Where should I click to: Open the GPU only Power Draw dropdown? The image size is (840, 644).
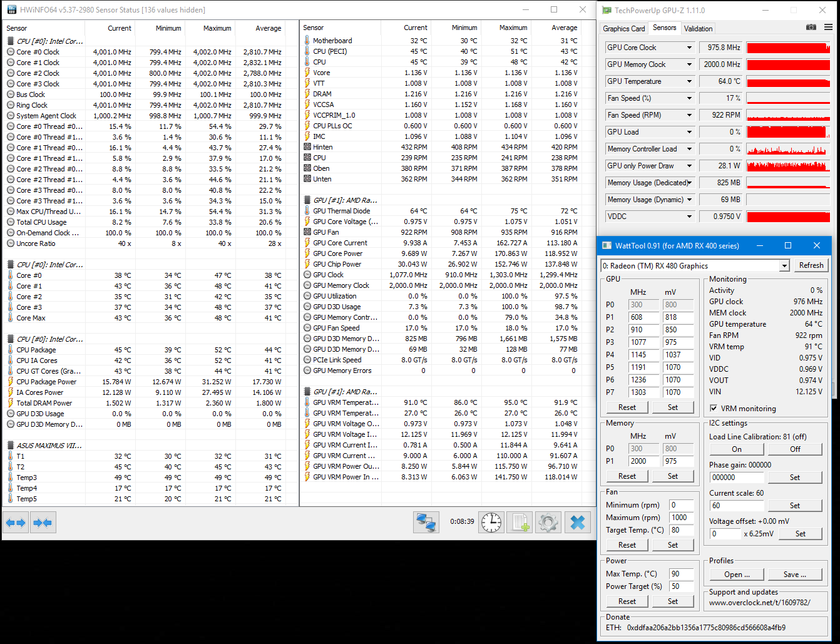[689, 166]
